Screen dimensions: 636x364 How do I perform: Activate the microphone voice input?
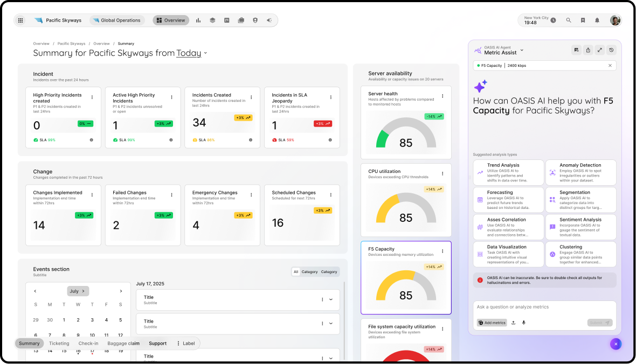[524, 323]
